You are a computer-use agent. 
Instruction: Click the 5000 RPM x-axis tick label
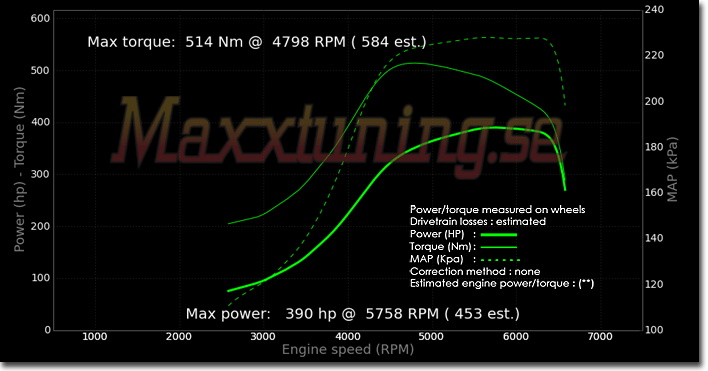[x=431, y=337]
